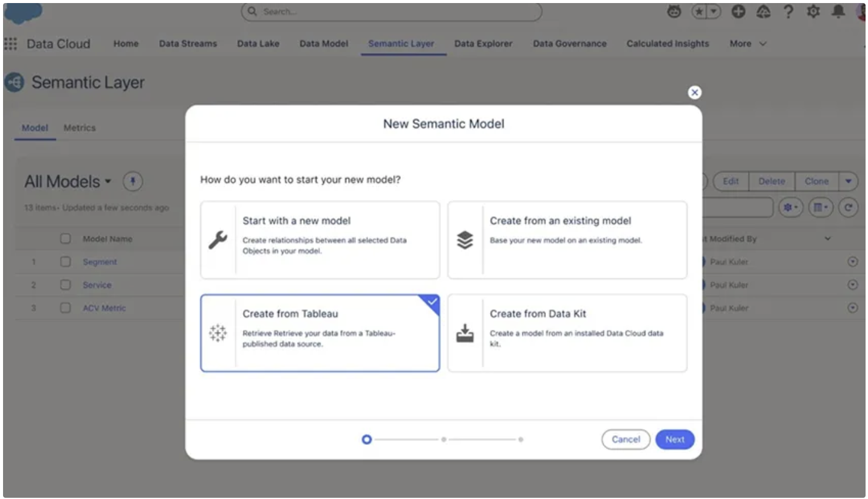
Task: Click the third step progress dot
Action: (521, 439)
